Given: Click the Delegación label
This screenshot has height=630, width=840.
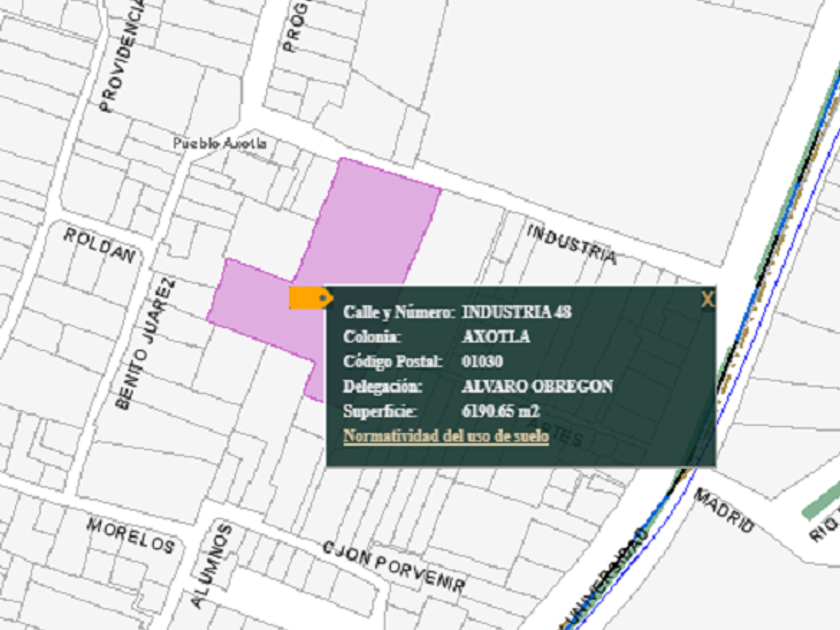Looking at the screenshot, I should 382,386.
